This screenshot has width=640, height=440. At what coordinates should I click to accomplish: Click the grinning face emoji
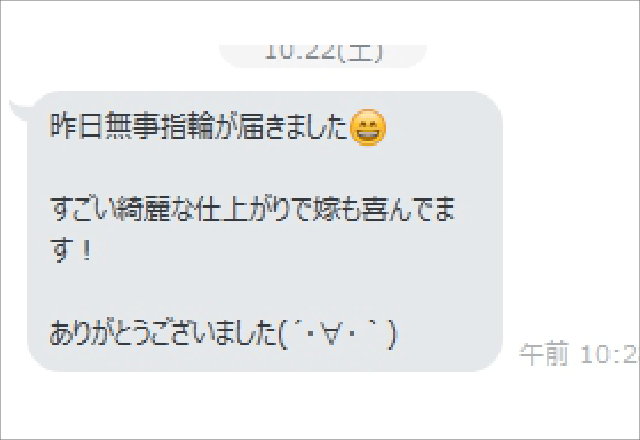pyautogui.click(x=368, y=127)
